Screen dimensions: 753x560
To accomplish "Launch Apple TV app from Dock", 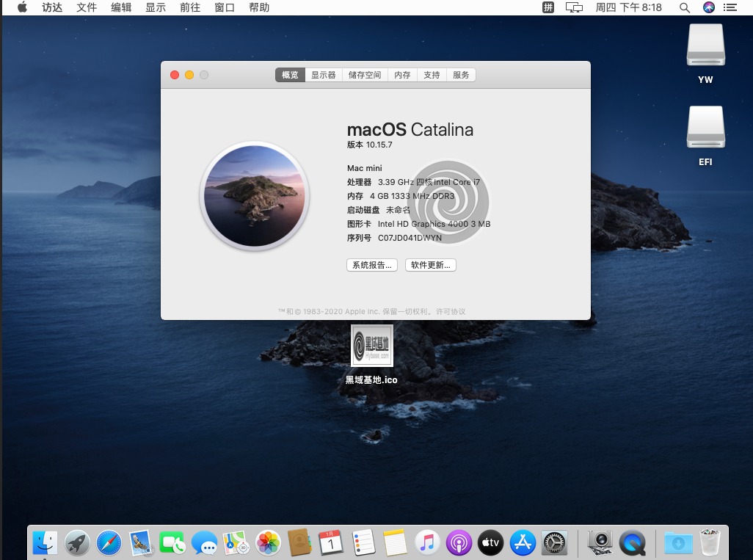I will coord(491,543).
